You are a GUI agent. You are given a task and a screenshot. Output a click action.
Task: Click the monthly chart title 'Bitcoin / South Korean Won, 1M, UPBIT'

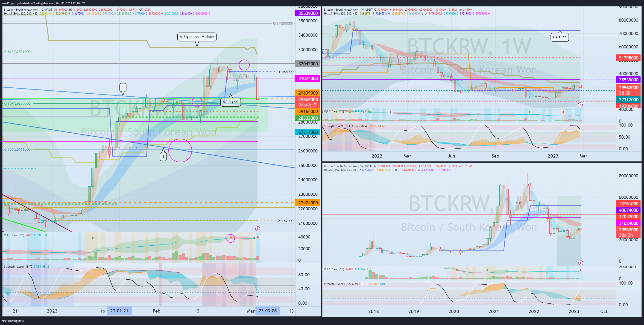[348, 166]
